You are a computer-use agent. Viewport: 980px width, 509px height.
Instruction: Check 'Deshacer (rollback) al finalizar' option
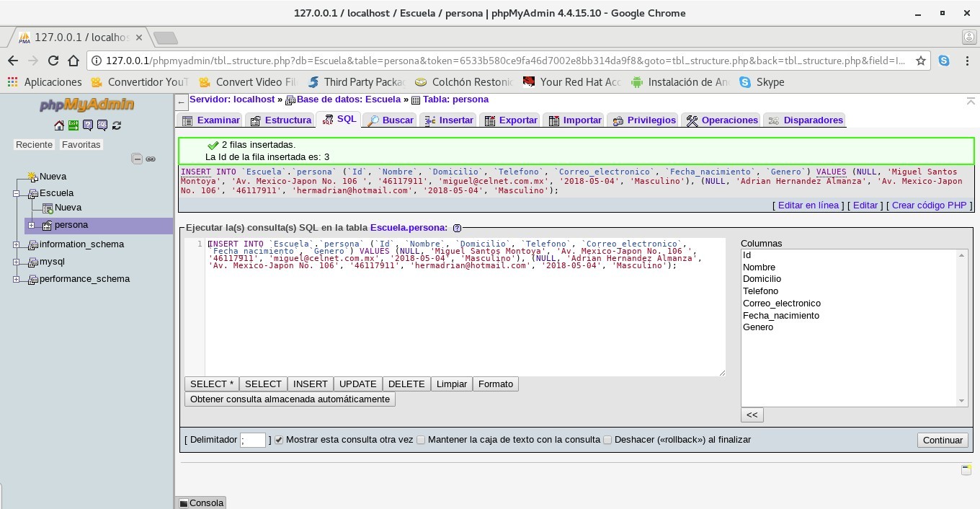point(607,440)
